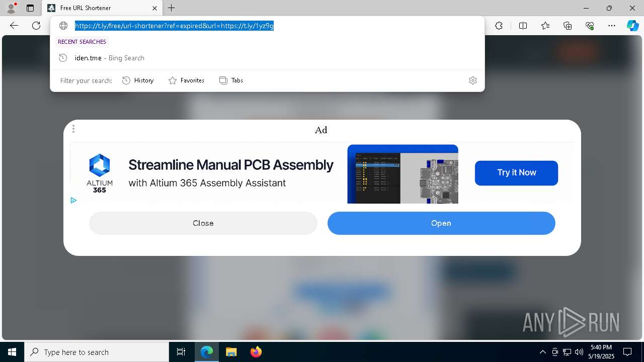644x362 pixels.
Task: Open Browser essentials heart icon
Action: (x=590, y=26)
